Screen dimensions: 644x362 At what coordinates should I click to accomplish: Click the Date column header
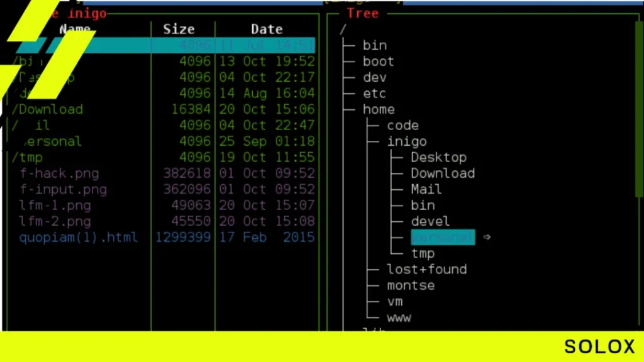click(267, 29)
